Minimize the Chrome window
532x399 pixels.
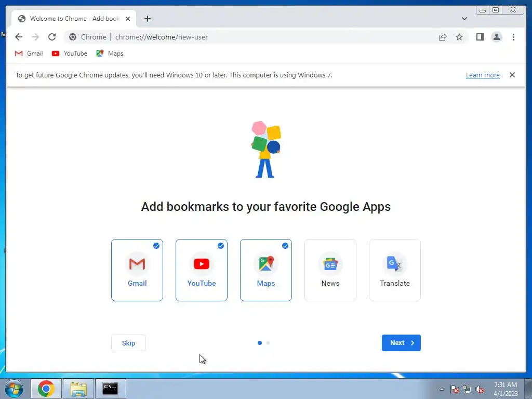(483, 10)
